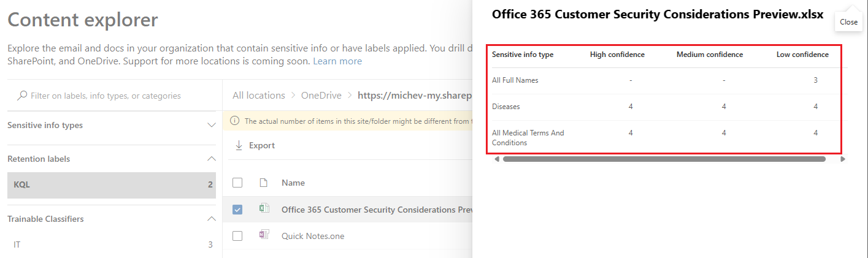
Task: Click the Excel file icon in list
Action: pyautogui.click(x=264, y=209)
